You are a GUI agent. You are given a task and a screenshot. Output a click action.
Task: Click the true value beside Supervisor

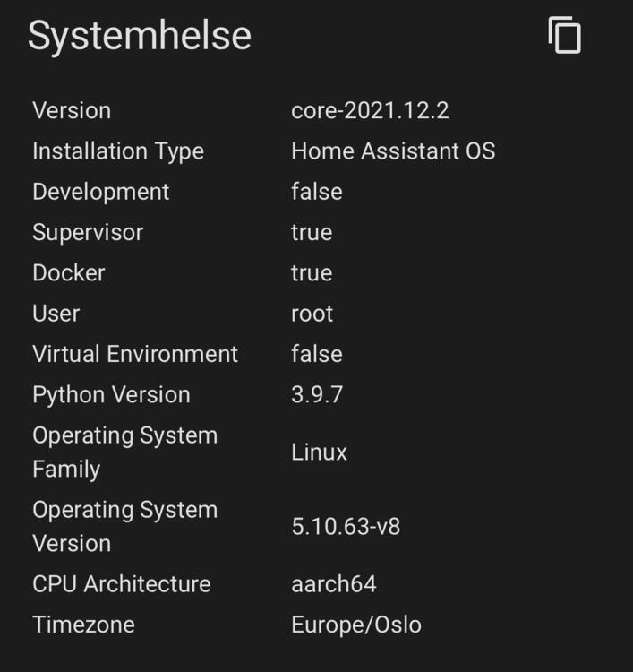[x=312, y=232]
